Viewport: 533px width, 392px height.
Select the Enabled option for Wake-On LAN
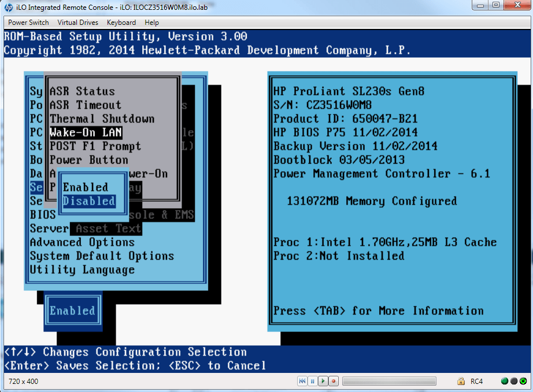coord(86,187)
